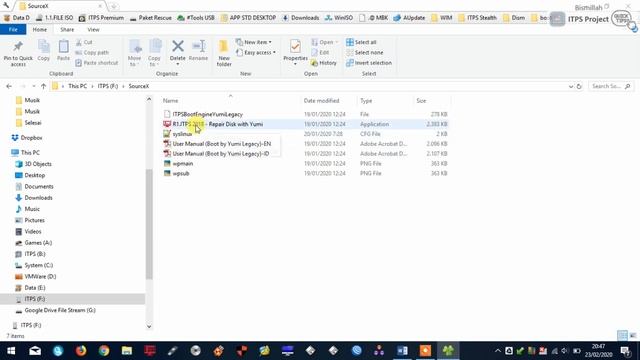The height and width of the screenshot is (360, 640).
Task: Open recent locations dropdown arrow
Action: coord(33,87)
